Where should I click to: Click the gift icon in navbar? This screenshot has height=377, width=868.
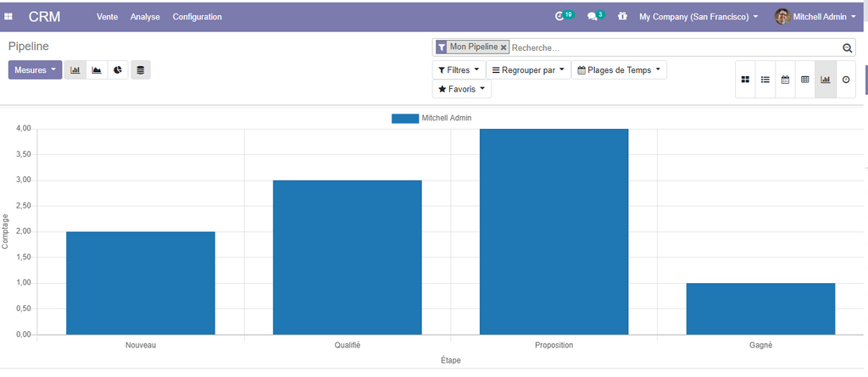(623, 16)
